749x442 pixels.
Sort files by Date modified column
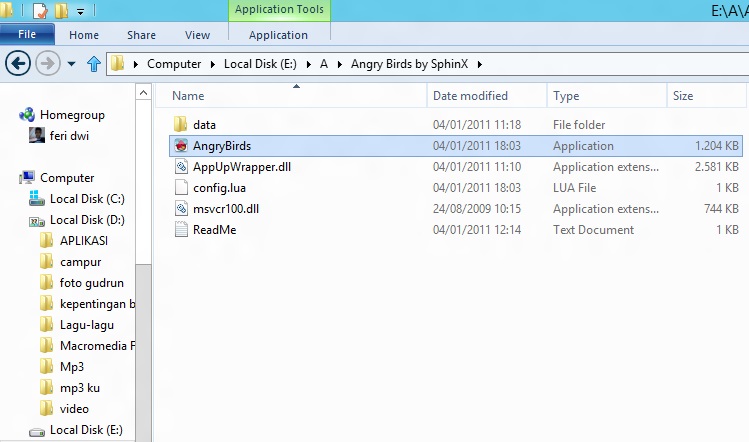[x=487, y=96]
